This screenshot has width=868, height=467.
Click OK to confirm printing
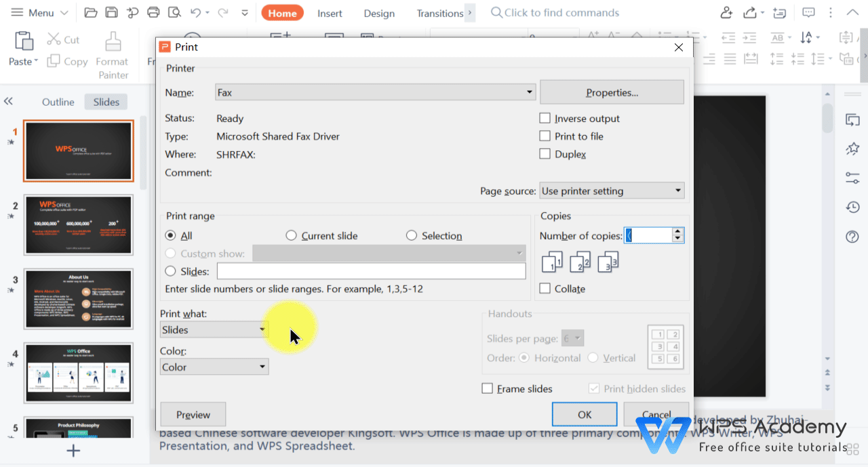[585, 414]
